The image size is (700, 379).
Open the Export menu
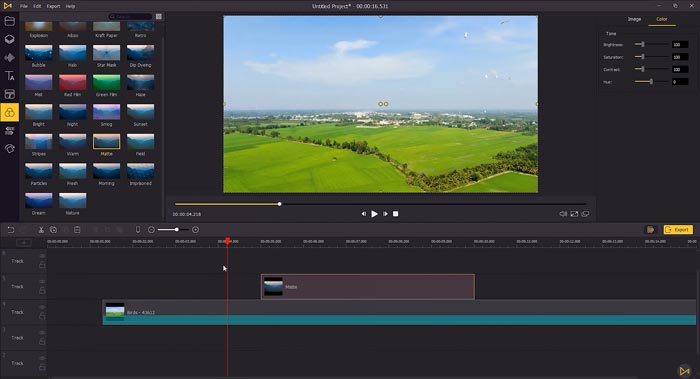tap(53, 6)
